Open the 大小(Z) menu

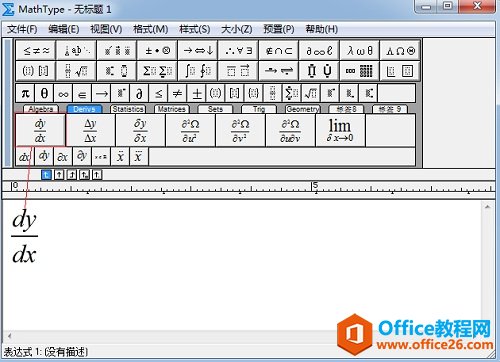[x=237, y=29]
